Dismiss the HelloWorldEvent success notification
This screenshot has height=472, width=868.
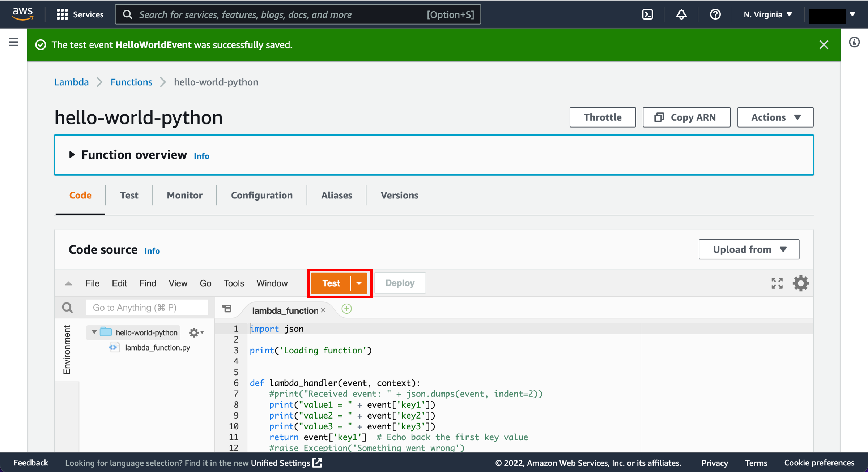(824, 45)
